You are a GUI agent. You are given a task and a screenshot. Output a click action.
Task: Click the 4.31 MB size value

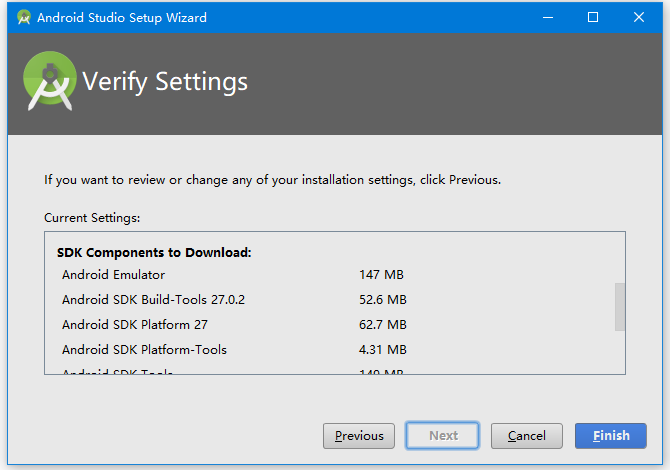[x=383, y=350]
